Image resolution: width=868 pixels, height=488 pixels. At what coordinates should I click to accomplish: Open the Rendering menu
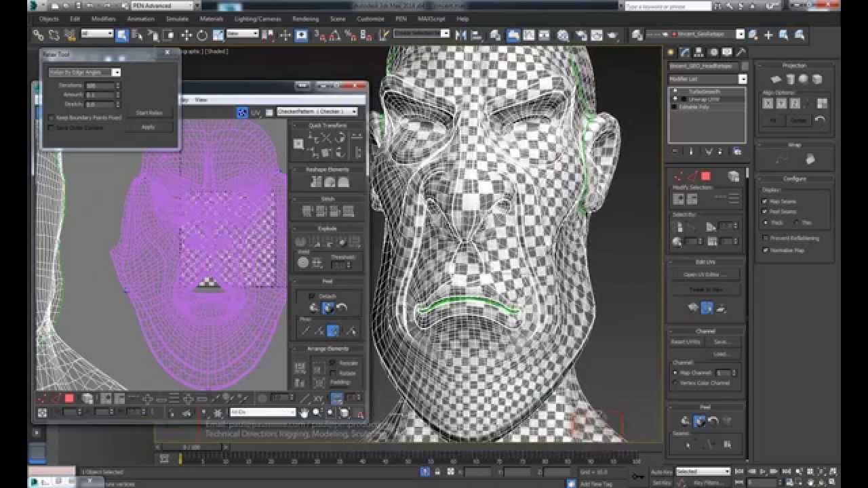pyautogui.click(x=305, y=19)
